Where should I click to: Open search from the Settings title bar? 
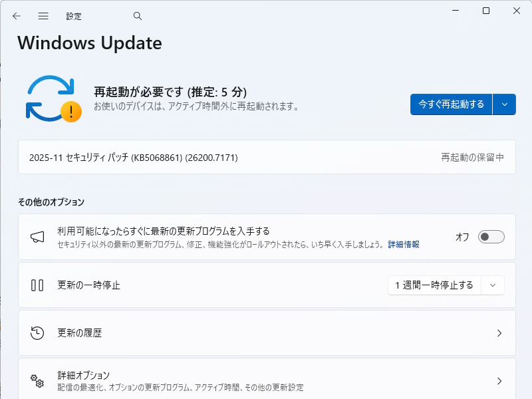[x=137, y=16]
